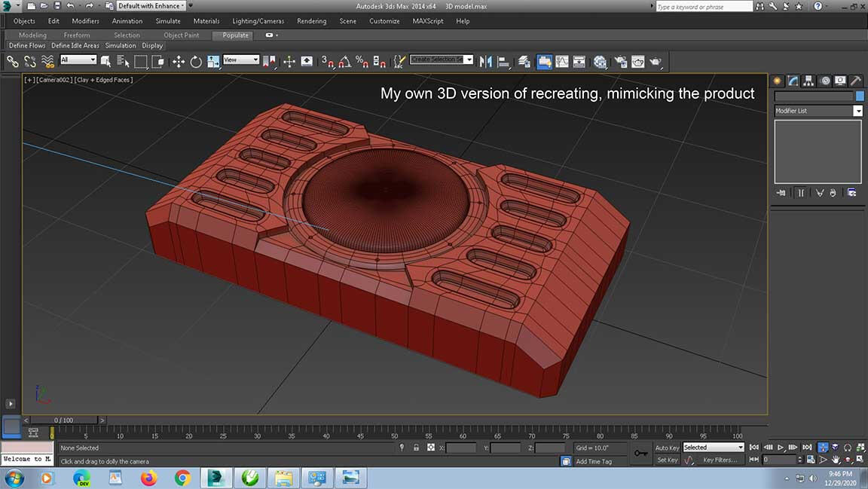Click the Set Key button
The height and width of the screenshot is (489, 868).
point(667,460)
